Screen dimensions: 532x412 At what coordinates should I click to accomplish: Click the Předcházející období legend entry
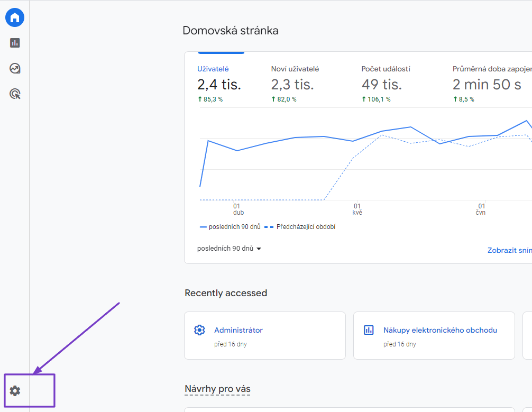(300, 227)
